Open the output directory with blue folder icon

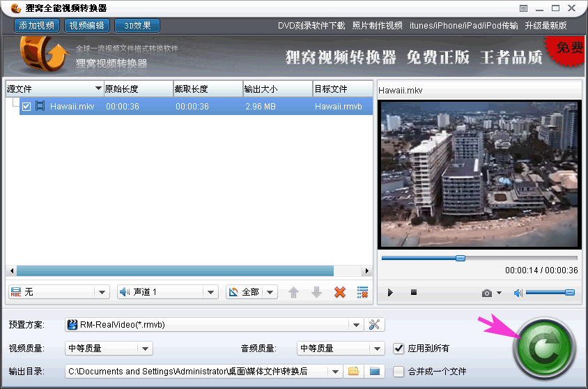[x=375, y=372]
